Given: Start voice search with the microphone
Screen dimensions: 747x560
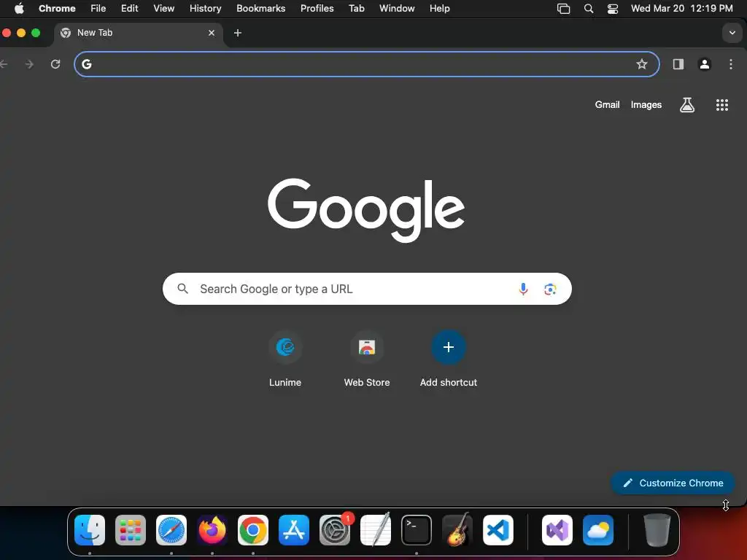Looking at the screenshot, I should coord(523,289).
